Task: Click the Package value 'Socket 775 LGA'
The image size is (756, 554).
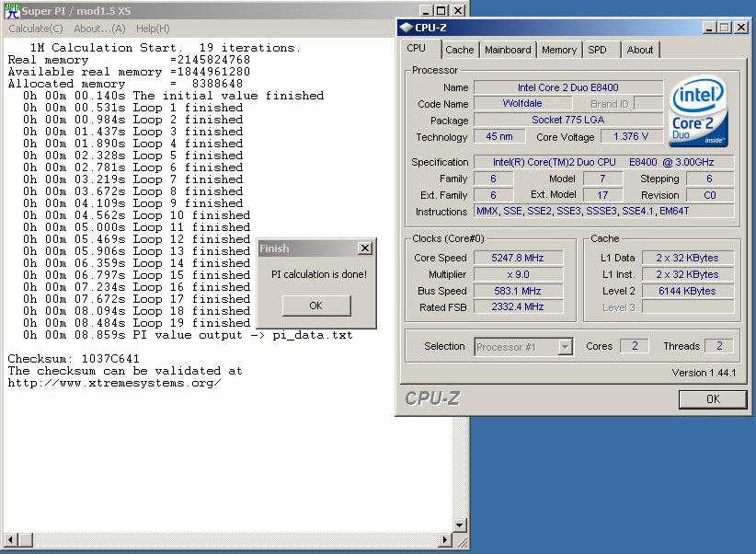Action: 568,120
